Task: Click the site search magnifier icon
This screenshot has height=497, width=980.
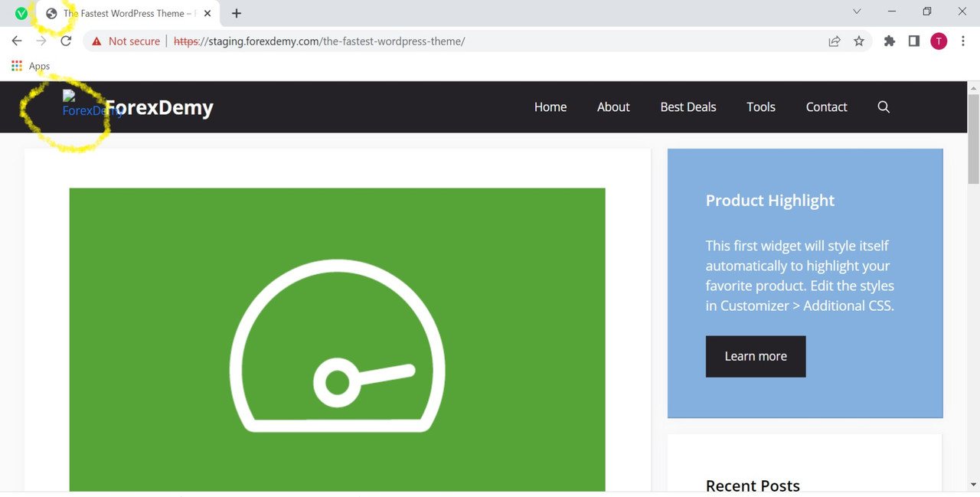Action: (x=884, y=107)
